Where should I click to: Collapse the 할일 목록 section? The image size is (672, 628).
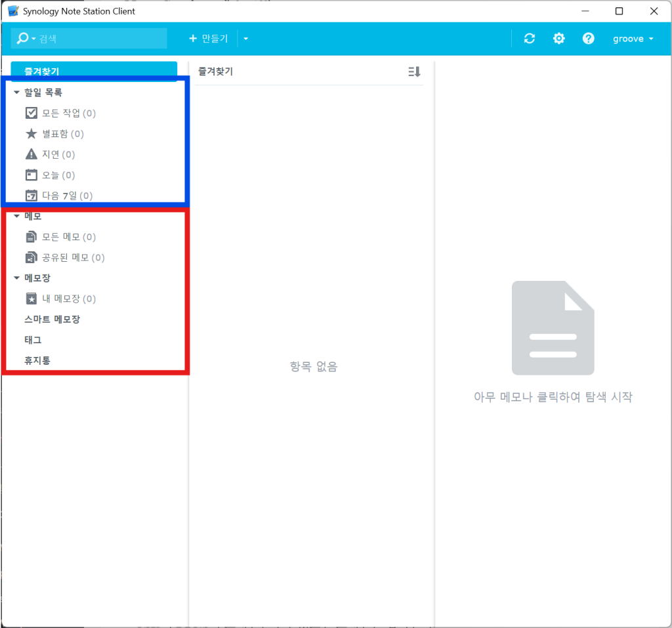(x=16, y=92)
